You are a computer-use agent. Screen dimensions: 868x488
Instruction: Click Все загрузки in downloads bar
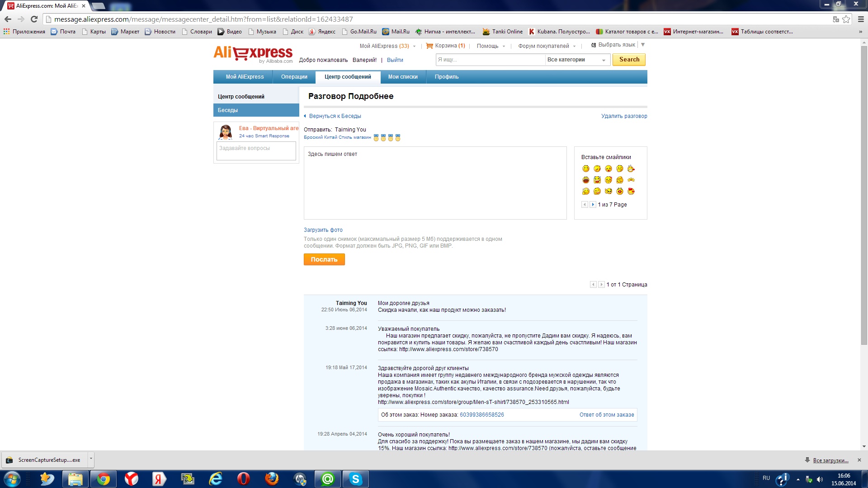click(830, 460)
